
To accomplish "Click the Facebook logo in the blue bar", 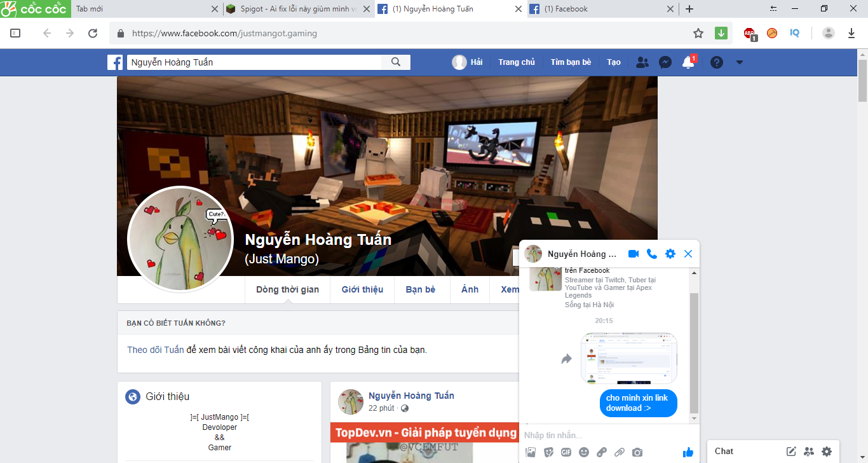I will pyautogui.click(x=115, y=62).
